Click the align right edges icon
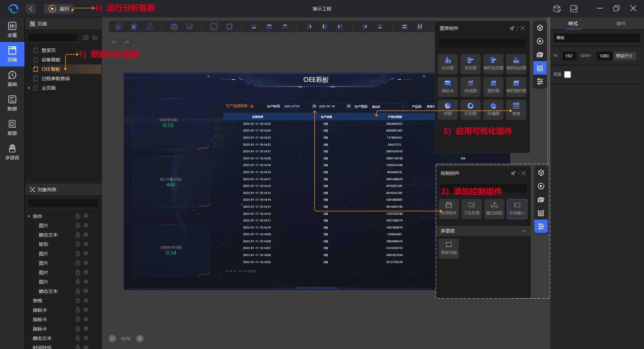The height and width of the screenshot is (349, 644). (x=285, y=27)
